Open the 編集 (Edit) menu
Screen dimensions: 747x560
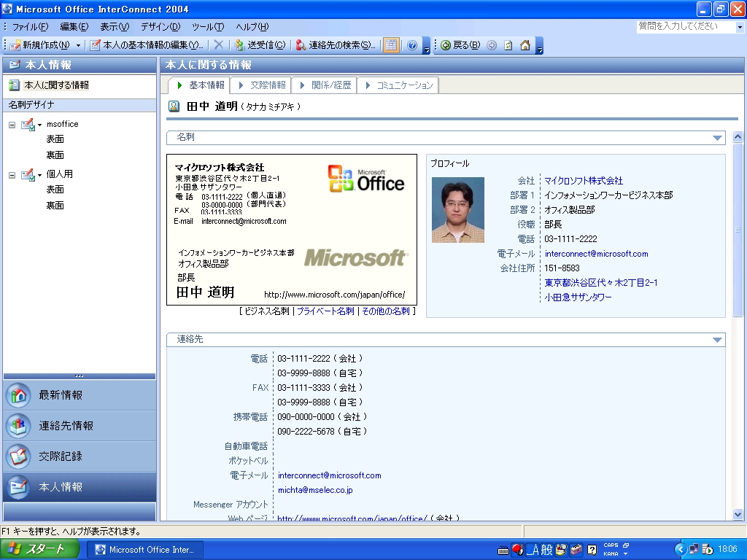[74, 27]
